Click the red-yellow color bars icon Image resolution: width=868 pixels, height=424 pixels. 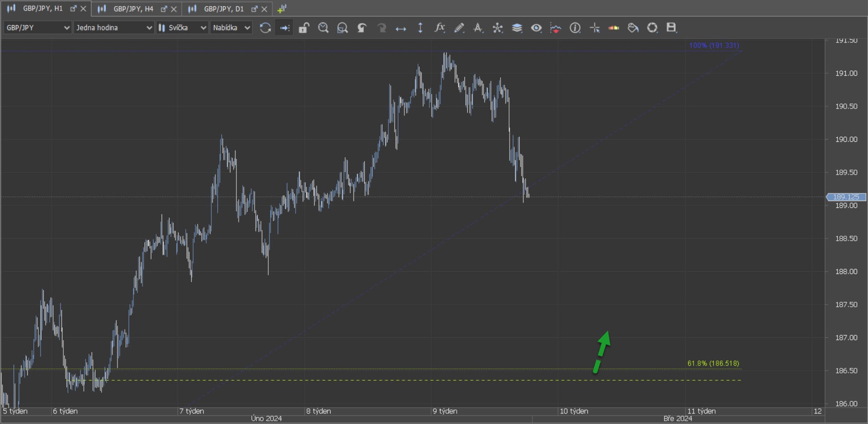tap(614, 28)
